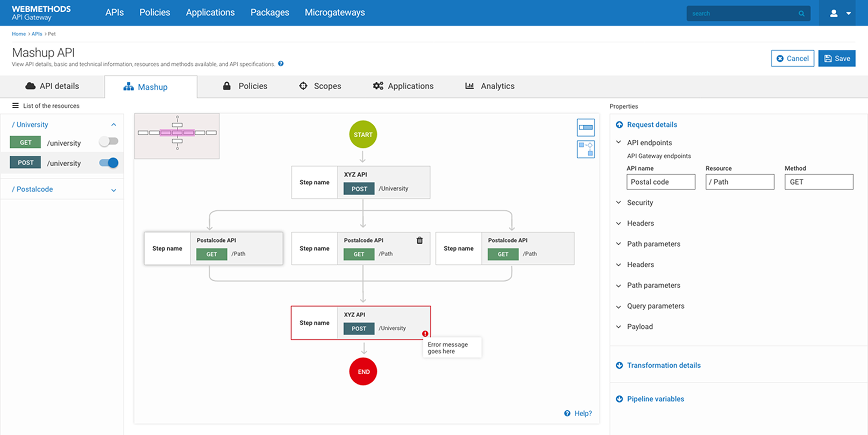
Task: Click the search magnifier icon
Action: (x=801, y=13)
